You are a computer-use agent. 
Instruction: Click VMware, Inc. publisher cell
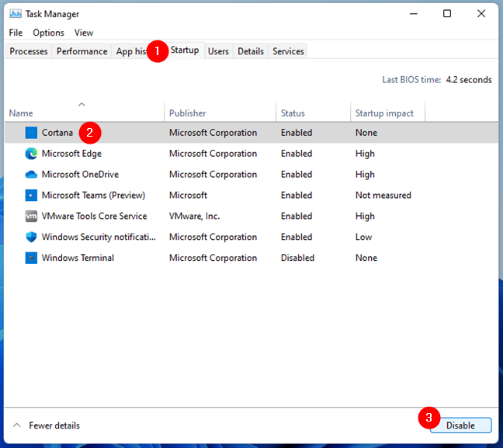point(194,216)
